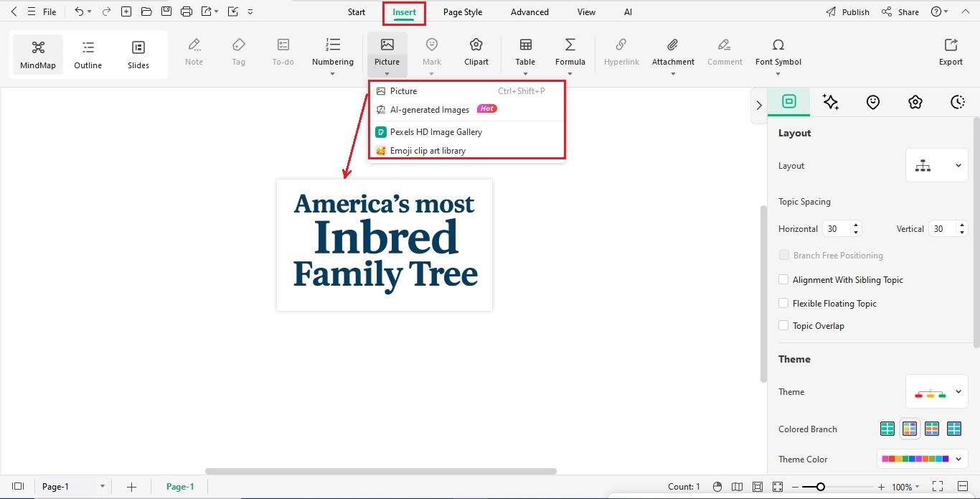Enable Flexible Floating Topic checkbox
The image size is (980, 499).
pyautogui.click(x=784, y=304)
